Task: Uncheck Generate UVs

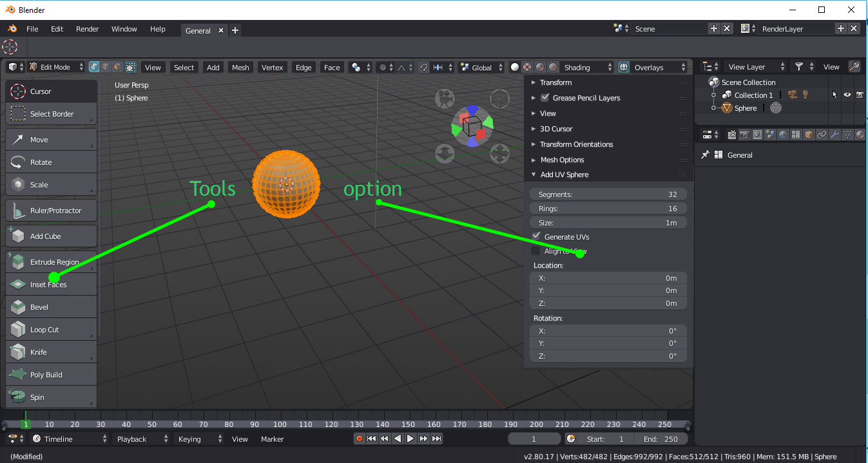Action: pyautogui.click(x=536, y=236)
